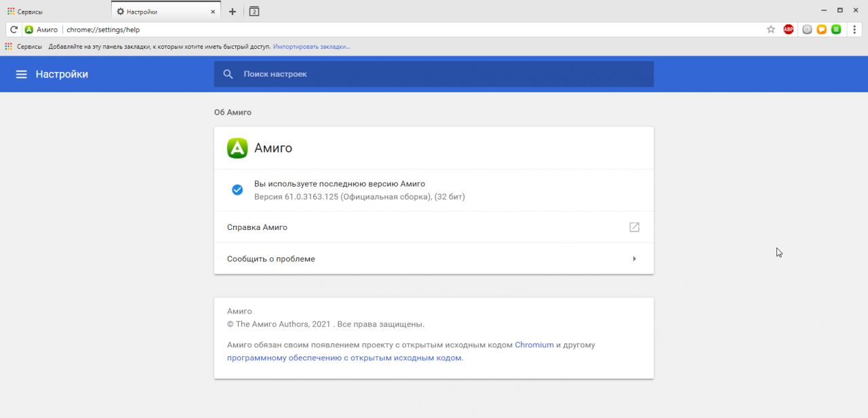Open the green news feed extension icon
Screen dimensions: 868x418
837,29
